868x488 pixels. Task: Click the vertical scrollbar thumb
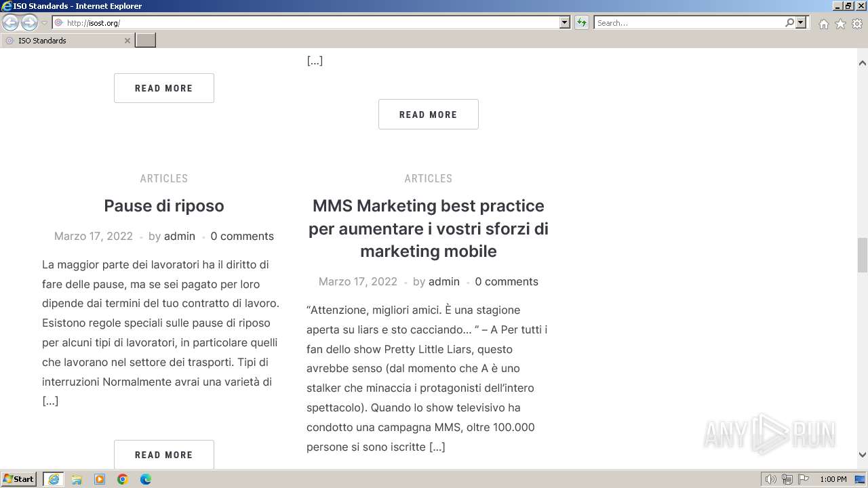(863, 254)
